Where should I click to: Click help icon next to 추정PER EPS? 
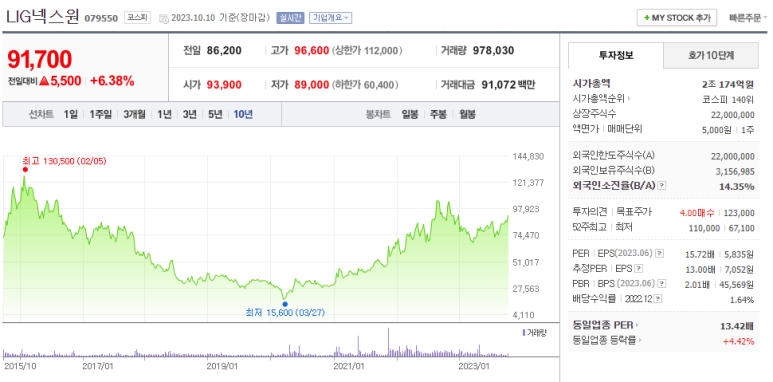(639, 269)
